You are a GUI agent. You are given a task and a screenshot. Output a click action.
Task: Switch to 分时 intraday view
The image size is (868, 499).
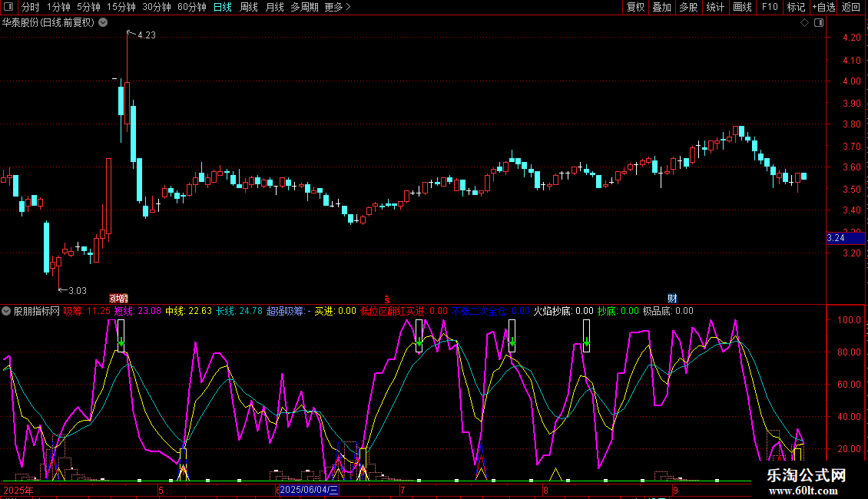click(x=31, y=7)
